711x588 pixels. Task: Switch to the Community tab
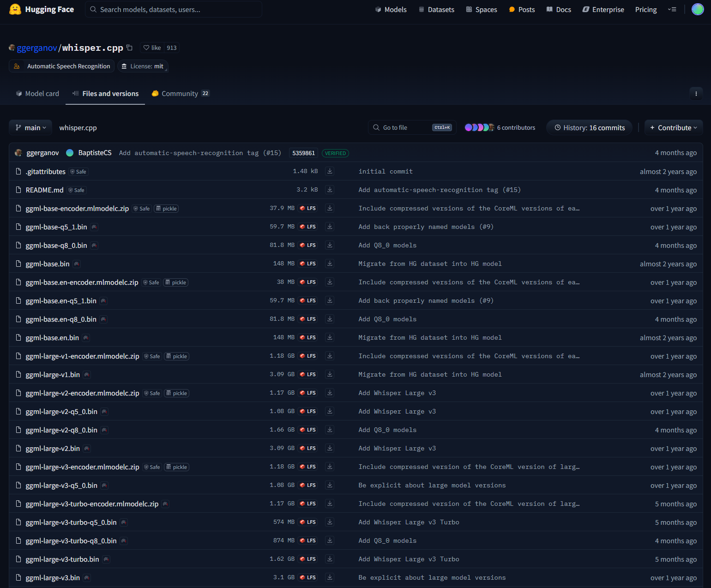(x=181, y=93)
